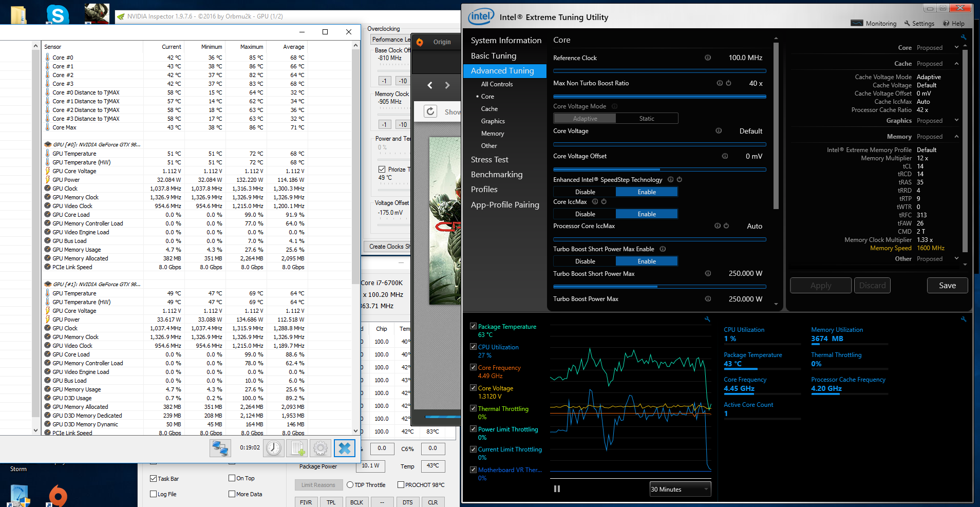Click wrench icon above the proposed settings panel
The width and height of the screenshot is (980, 507).
(964, 37)
